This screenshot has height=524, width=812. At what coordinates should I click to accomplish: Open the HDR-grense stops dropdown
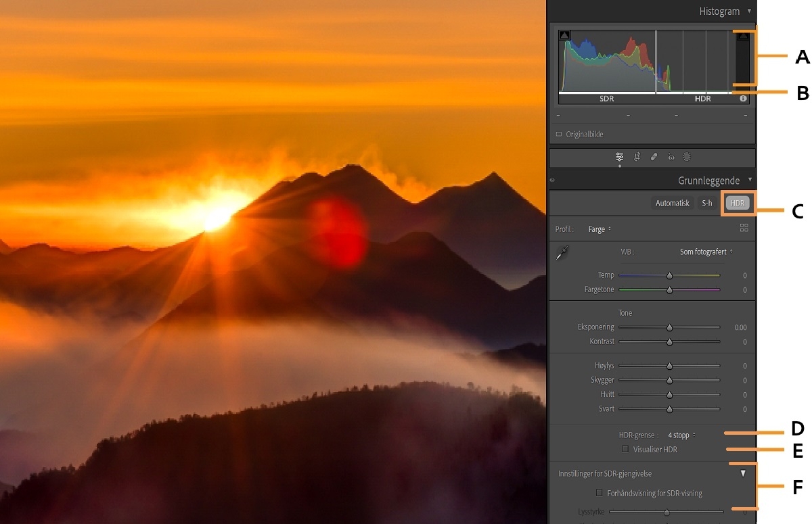(x=681, y=435)
